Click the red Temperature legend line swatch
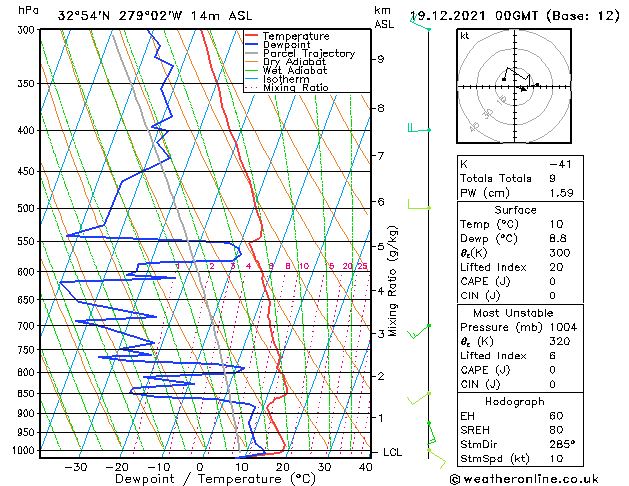 tap(252, 36)
